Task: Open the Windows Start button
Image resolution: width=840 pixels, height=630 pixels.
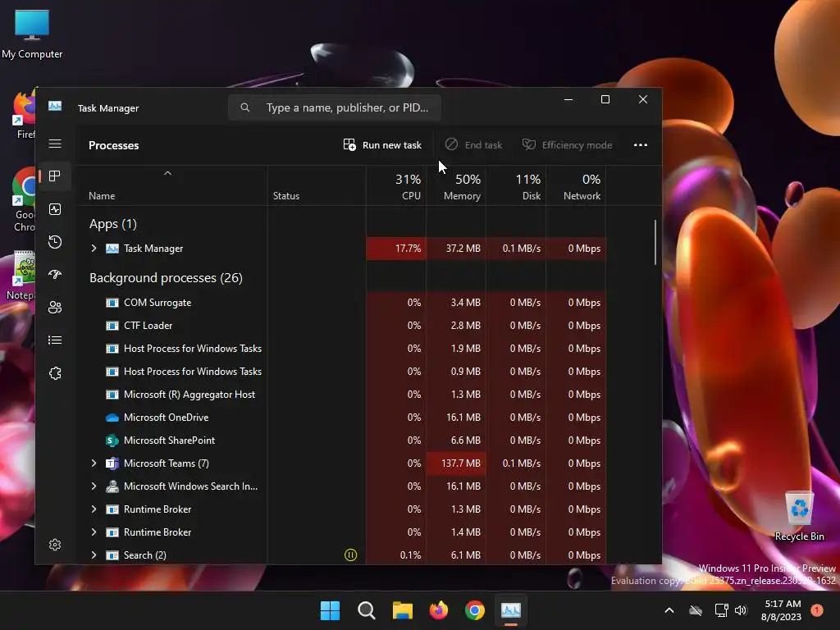Action: 330,610
